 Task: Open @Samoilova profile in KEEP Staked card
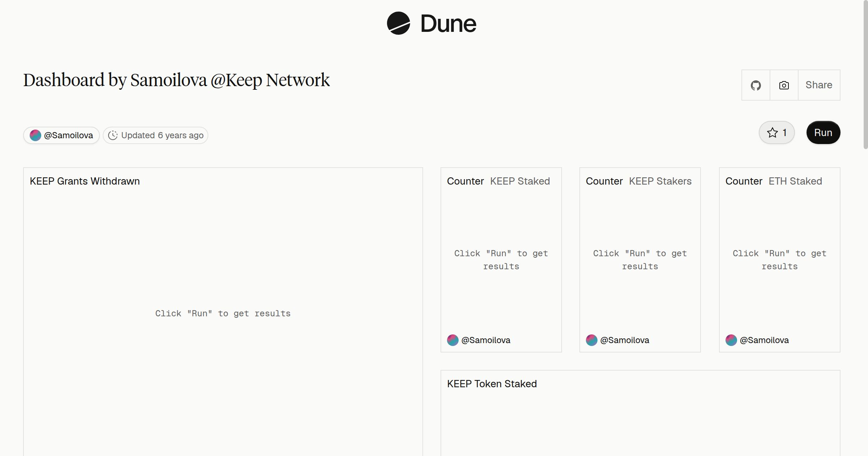486,340
